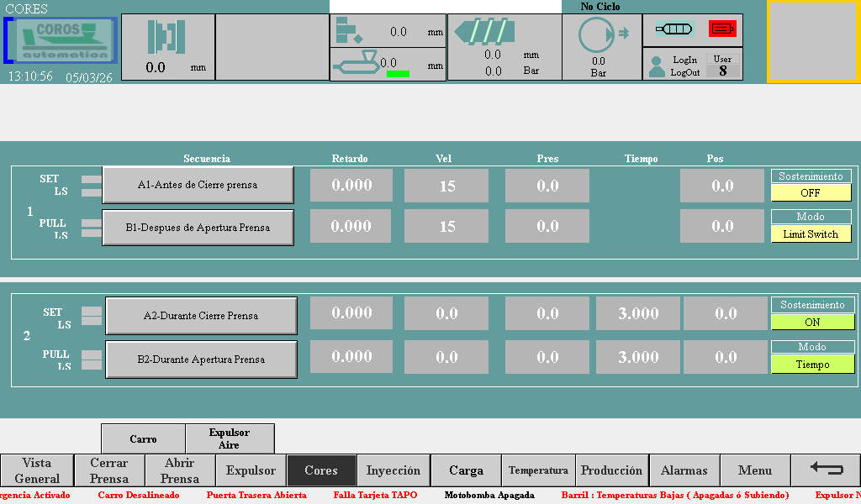Click the red motor status icon
The width and height of the screenshot is (861, 504).
(721, 29)
